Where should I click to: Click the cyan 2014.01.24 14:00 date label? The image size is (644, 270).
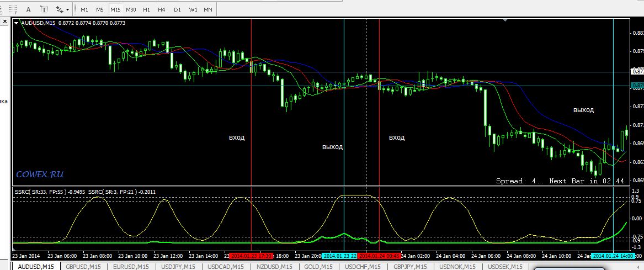click(613, 256)
